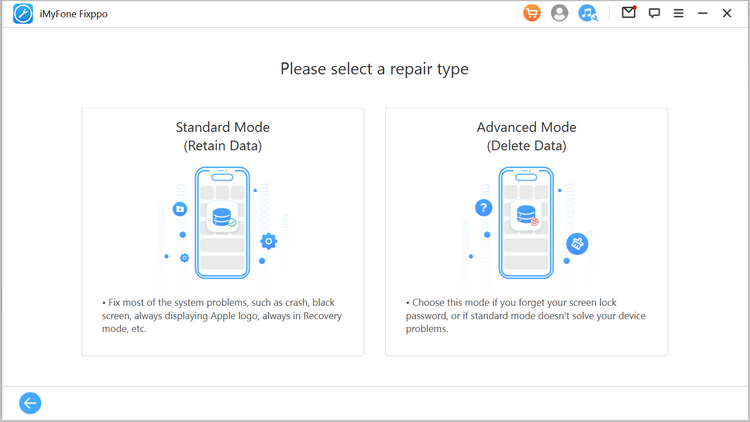750x422 pixels.
Task: Select the Advanced Mode (Delete Data) card
Action: [x=526, y=232]
